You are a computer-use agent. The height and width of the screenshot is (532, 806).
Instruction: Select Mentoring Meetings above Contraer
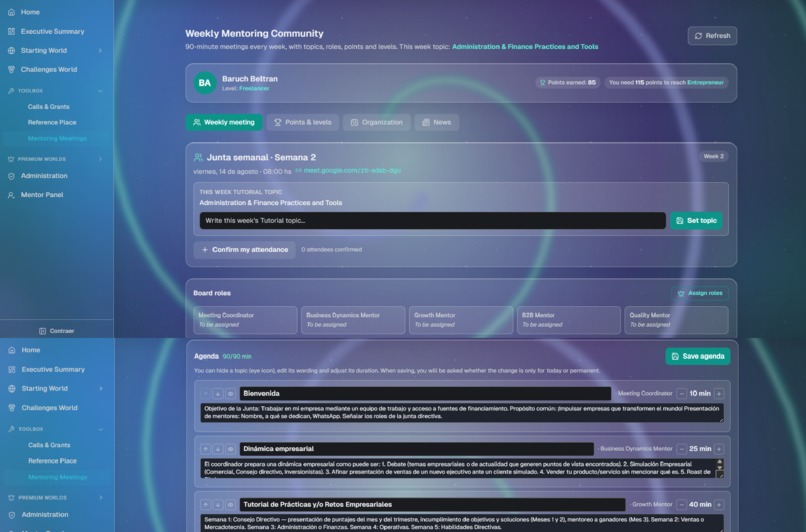coord(57,138)
